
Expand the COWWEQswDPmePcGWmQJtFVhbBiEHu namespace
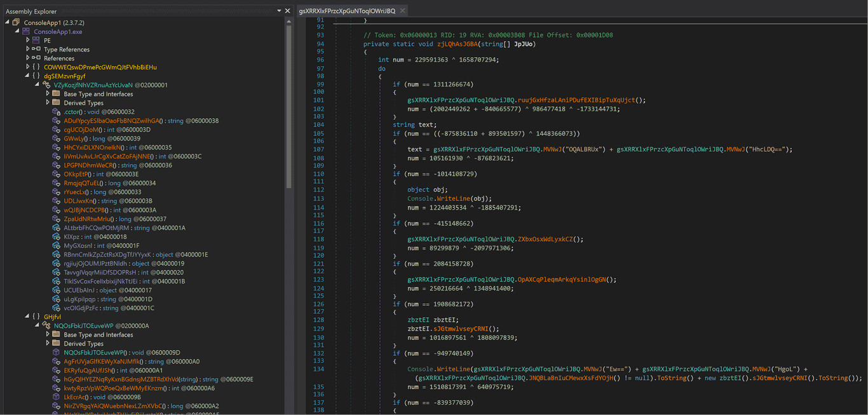(28, 67)
